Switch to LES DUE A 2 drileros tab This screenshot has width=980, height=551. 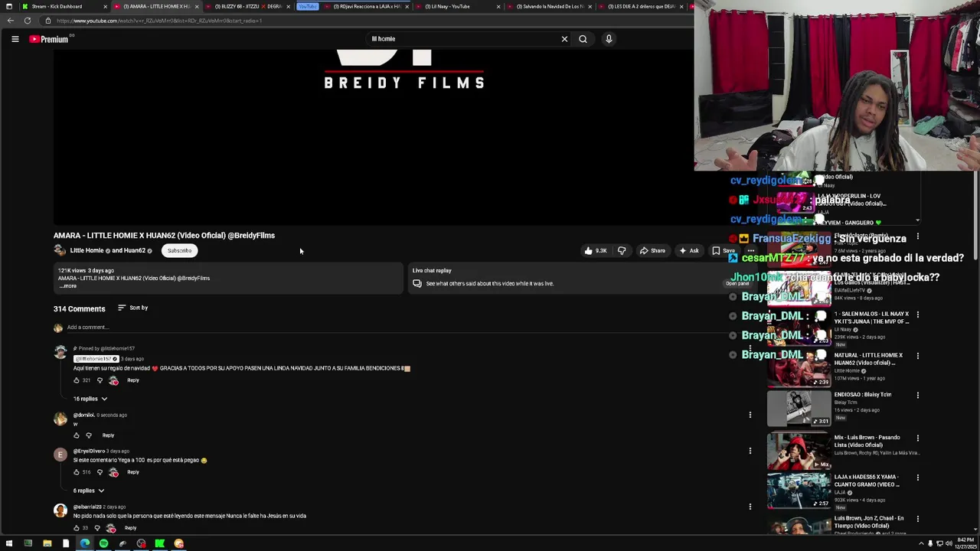tap(642, 6)
